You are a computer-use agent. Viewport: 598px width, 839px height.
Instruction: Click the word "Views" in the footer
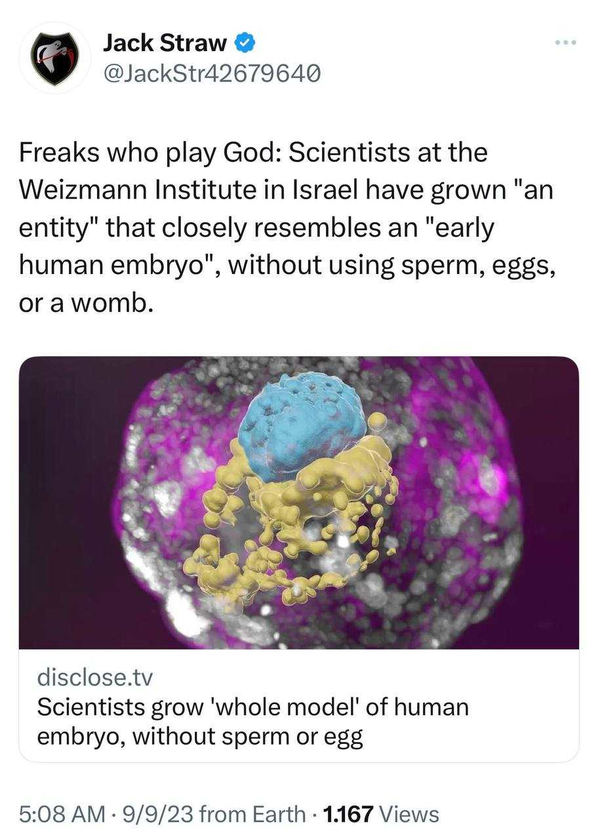point(409,814)
